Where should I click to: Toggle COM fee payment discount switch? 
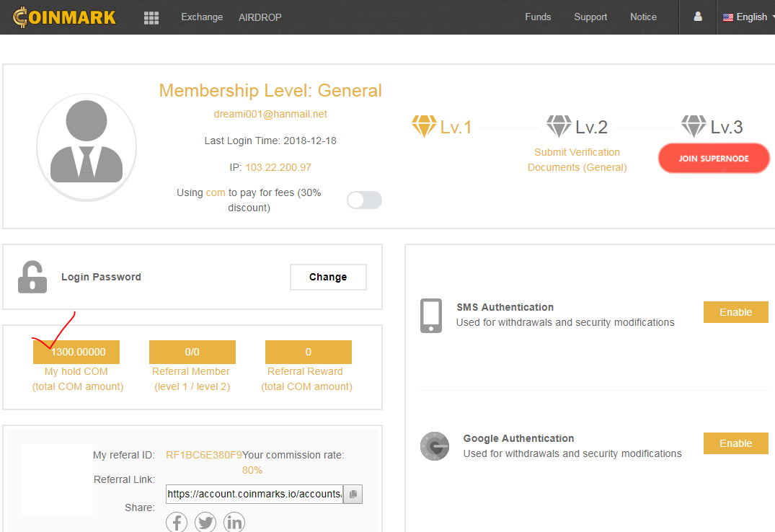[x=364, y=200]
